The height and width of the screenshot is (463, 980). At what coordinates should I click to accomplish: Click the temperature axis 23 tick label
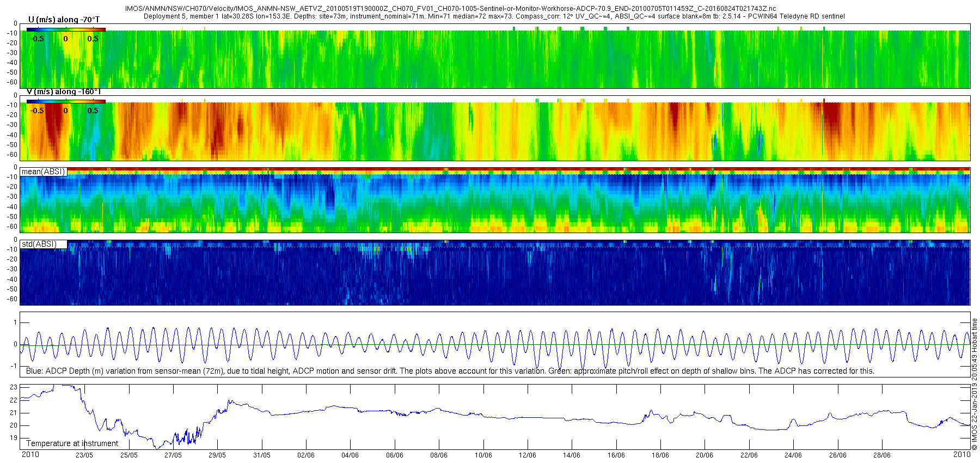point(14,387)
